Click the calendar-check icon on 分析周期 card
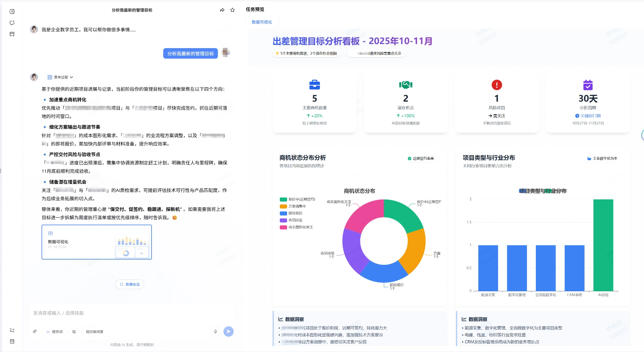This screenshot has width=644, height=352. click(x=588, y=85)
